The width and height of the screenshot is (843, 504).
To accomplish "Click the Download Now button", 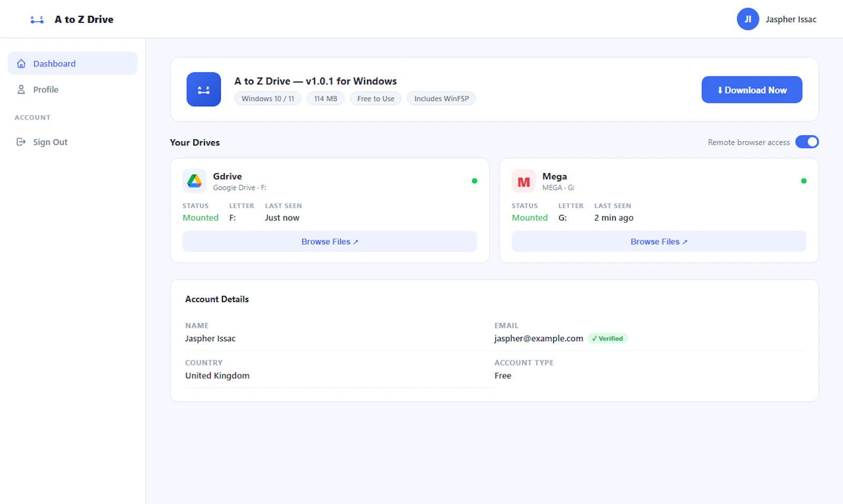I will pos(752,90).
